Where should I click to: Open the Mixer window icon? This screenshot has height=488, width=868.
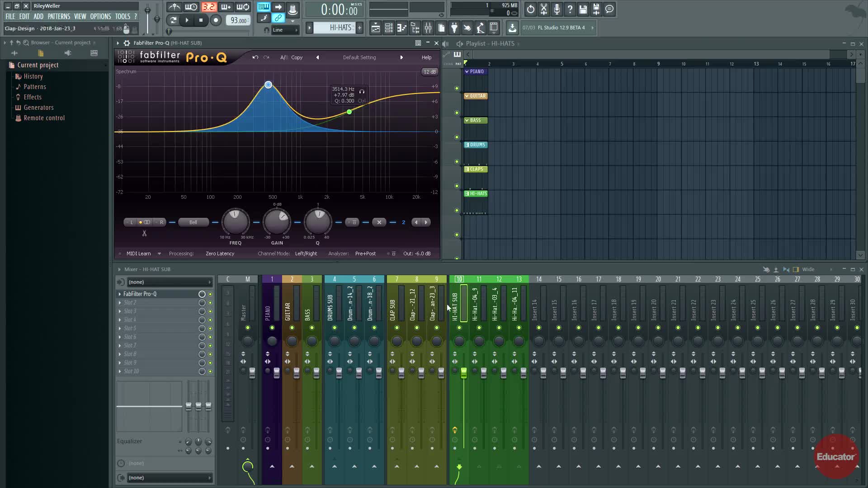(428, 28)
